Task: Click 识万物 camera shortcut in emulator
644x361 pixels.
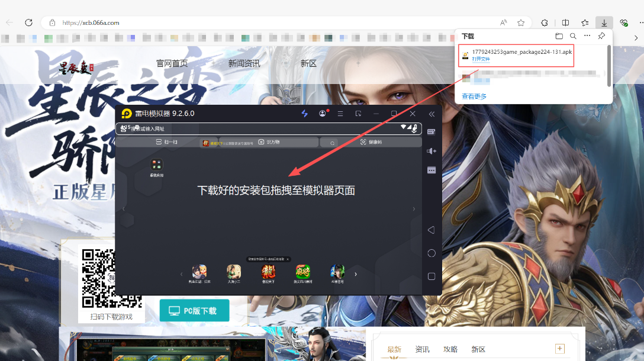Action: click(x=269, y=142)
